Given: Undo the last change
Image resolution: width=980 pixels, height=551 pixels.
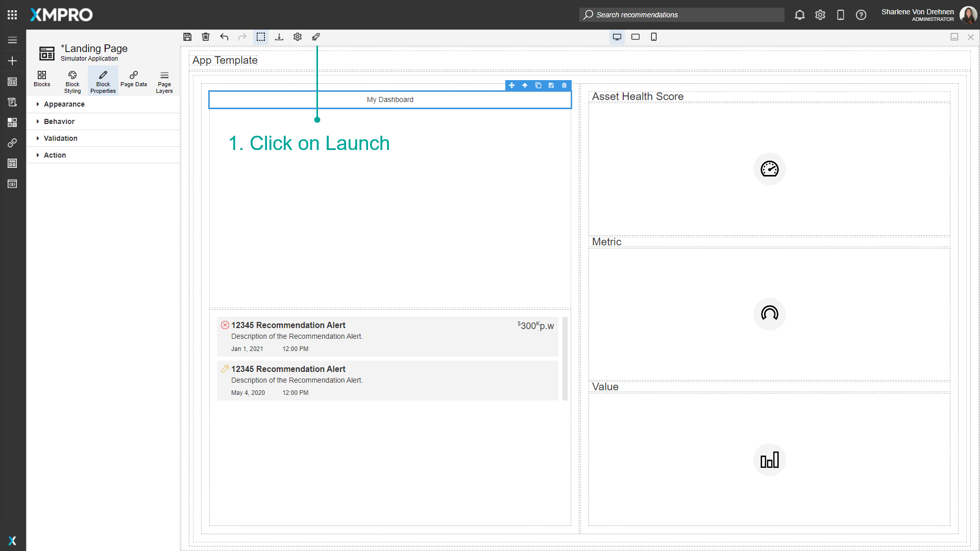Looking at the screenshot, I should (x=224, y=37).
